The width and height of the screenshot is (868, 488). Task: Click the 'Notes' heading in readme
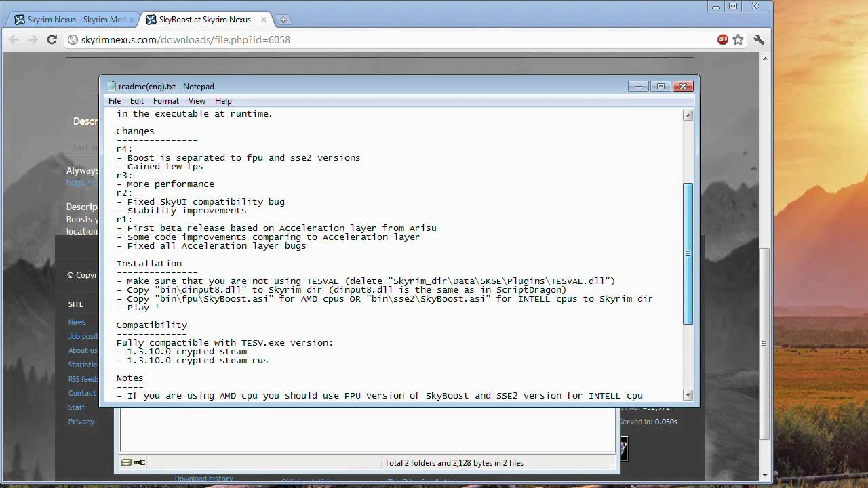click(130, 378)
